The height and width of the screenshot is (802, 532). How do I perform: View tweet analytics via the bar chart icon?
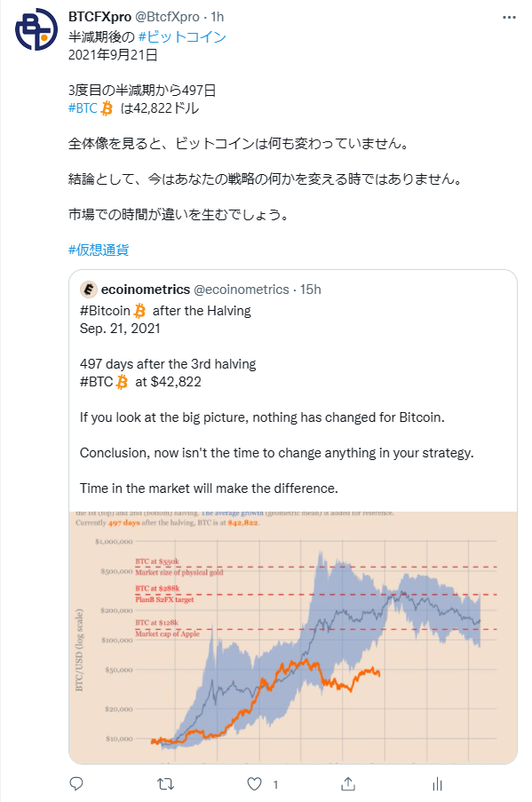437,783
